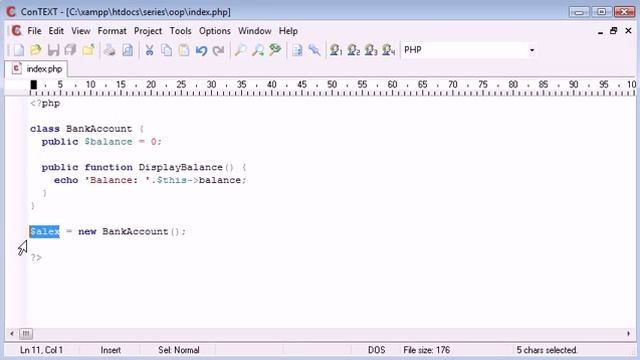This screenshot has width=640, height=360.
Task: Open Print Preview from the toolbar
Action: [x=127, y=50]
